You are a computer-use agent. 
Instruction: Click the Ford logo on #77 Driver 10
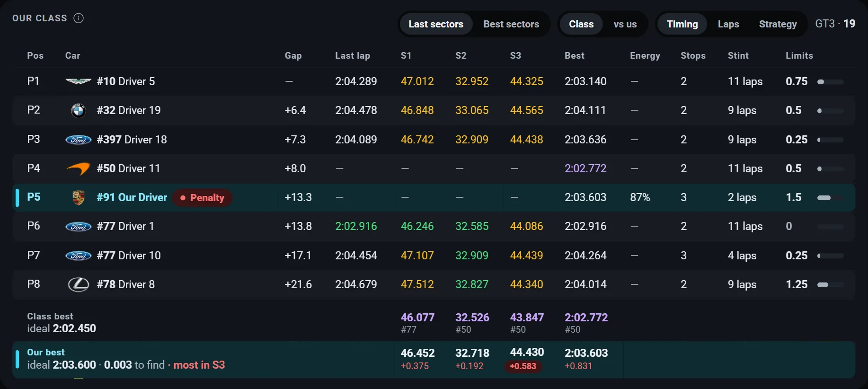[78, 256]
